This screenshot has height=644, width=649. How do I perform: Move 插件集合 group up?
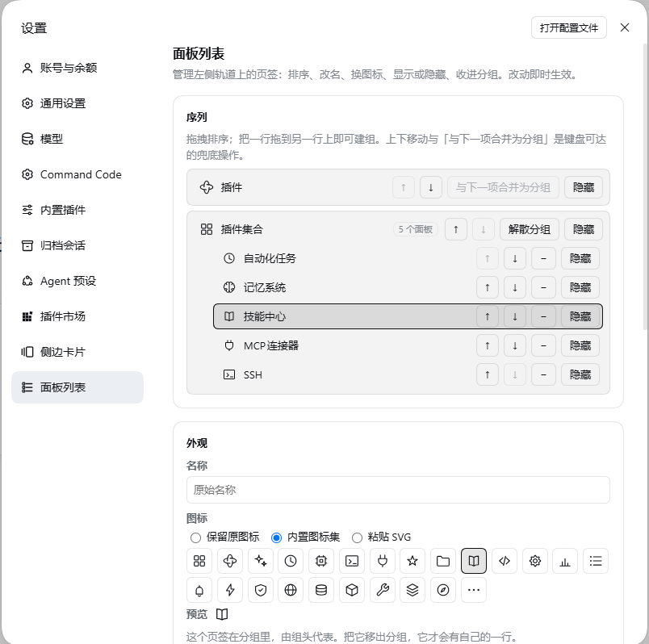[x=456, y=229]
